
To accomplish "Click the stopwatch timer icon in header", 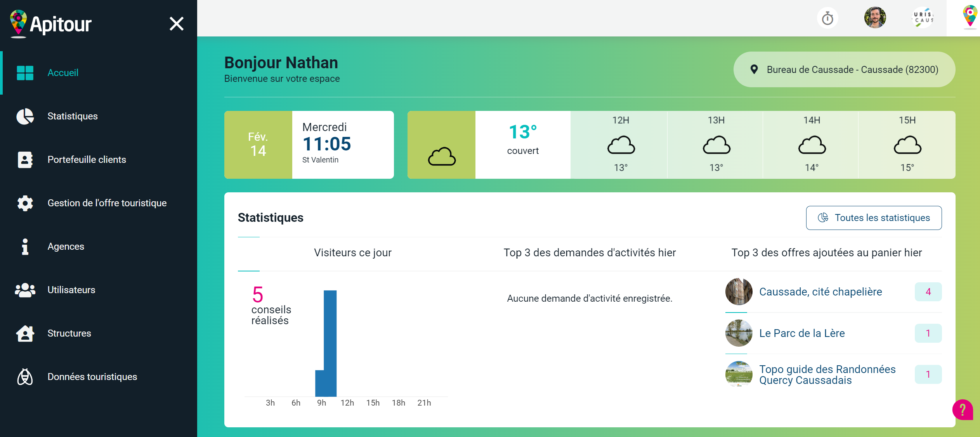I will tap(827, 18).
